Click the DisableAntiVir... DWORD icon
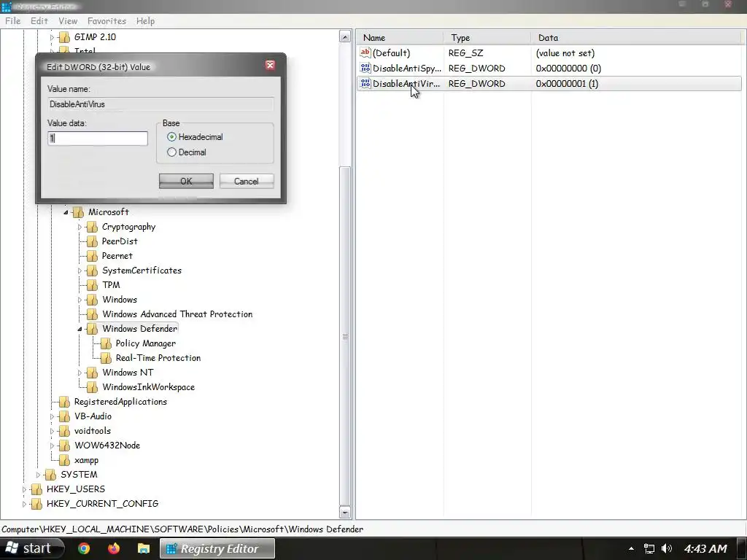747x560 pixels. pyautogui.click(x=365, y=83)
